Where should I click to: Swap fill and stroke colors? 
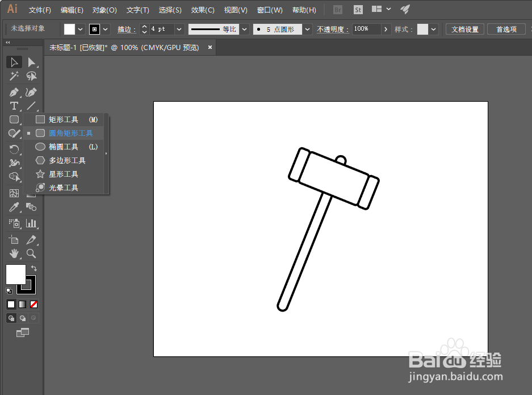(34, 268)
